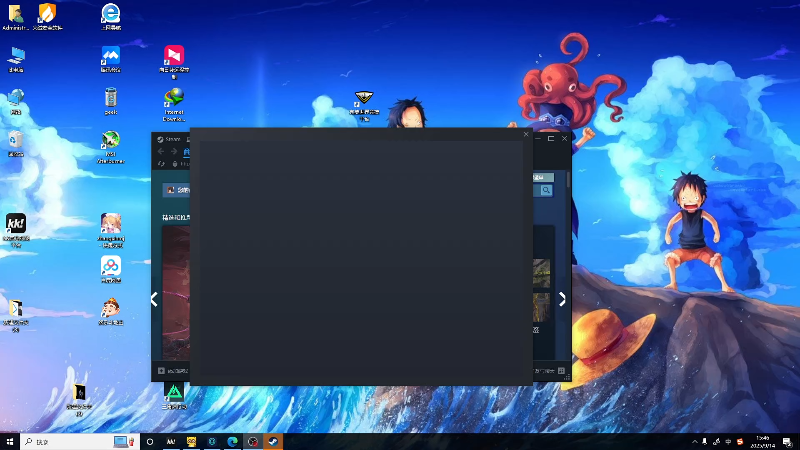Viewport: 800px width, 450px height.
Task: Open the dark folder icon near the waves
Action: coord(79,400)
